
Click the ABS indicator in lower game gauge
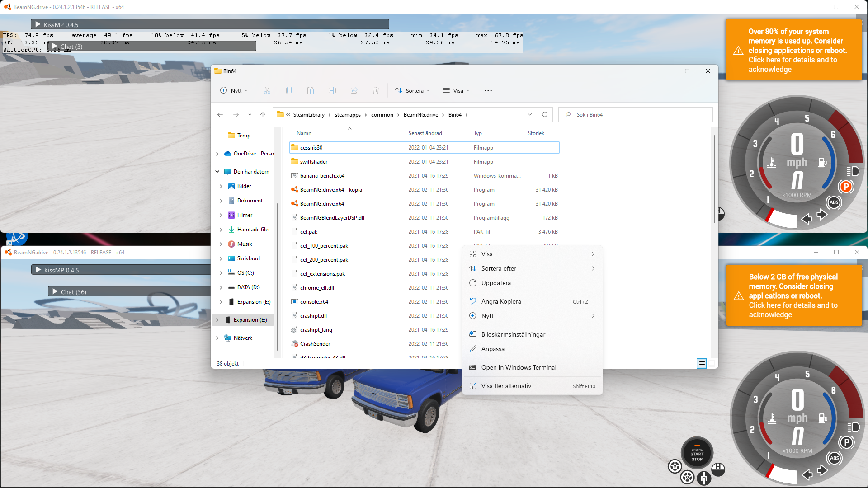[x=835, y=458]
